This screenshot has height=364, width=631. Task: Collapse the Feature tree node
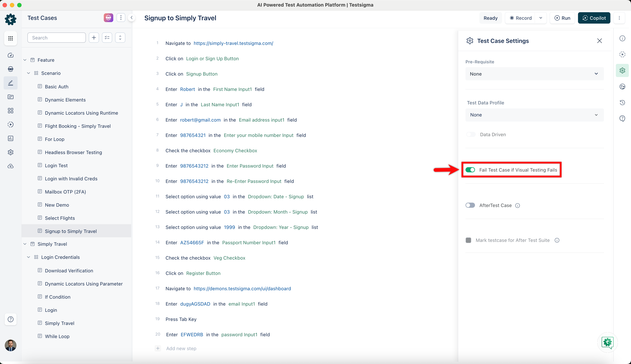pos(25,60)
